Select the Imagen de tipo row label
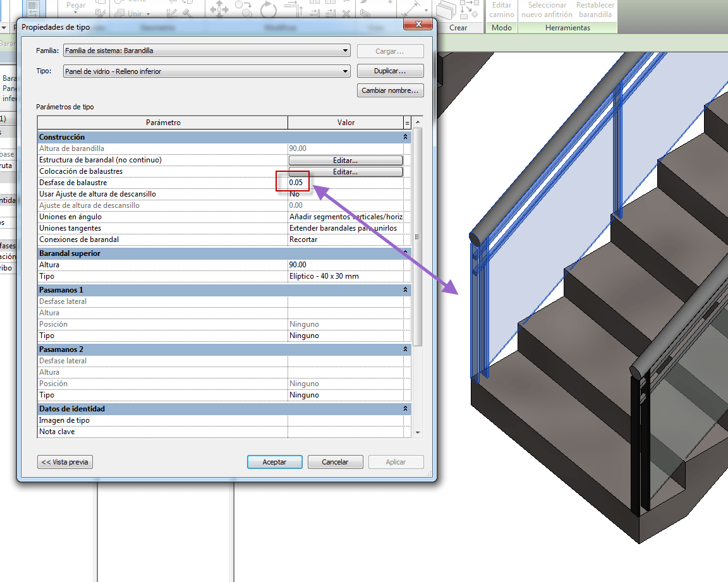The height and width of the screenshot is (582, 728). pyautogui.click(x=64, y=420)
